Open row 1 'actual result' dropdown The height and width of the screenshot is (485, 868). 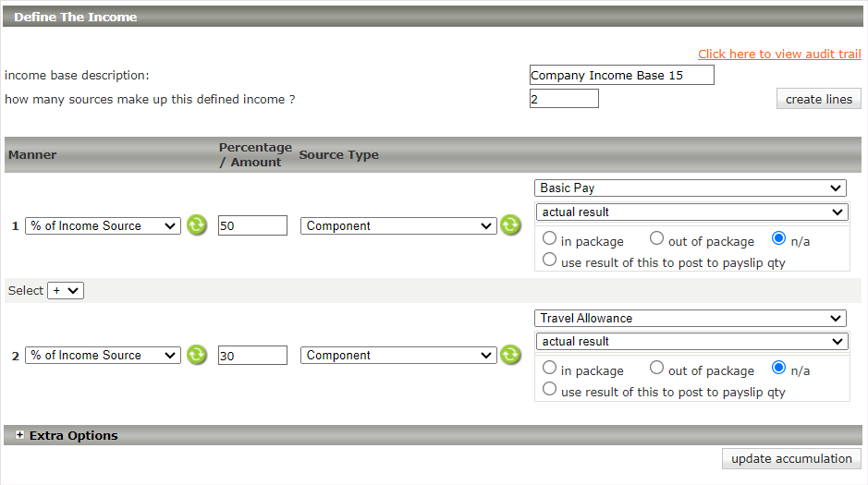[x=691, y=212]
